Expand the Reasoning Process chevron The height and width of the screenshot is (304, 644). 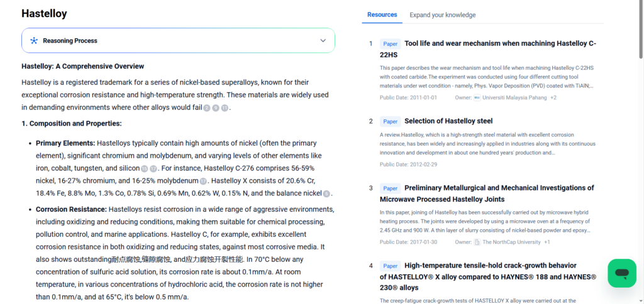pos(323,41)
